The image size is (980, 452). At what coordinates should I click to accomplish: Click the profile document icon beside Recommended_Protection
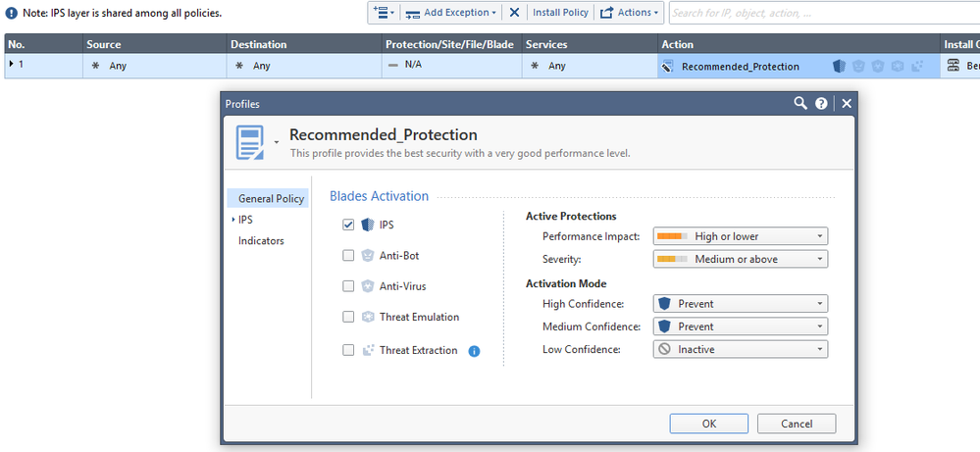250,142
